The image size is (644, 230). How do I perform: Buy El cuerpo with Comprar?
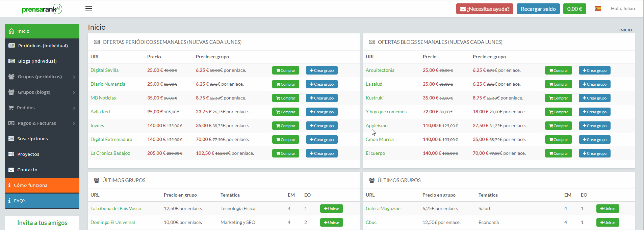[x=559, y=153]
